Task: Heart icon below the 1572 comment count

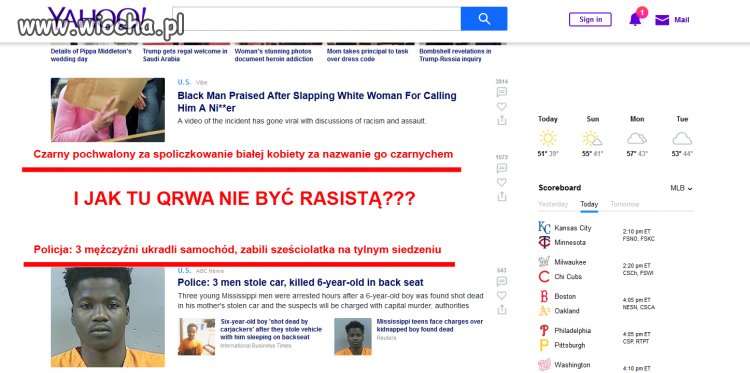Action: point(502,182)
